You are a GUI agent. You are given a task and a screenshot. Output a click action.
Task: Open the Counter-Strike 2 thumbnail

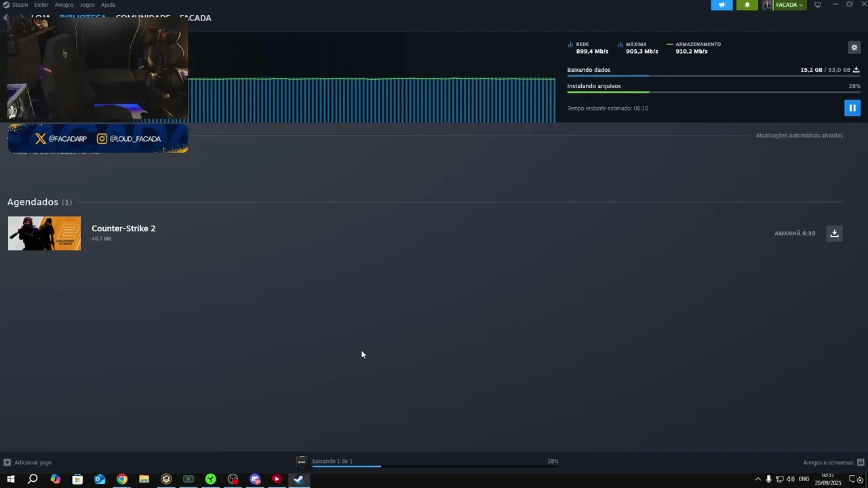(44, 233)
